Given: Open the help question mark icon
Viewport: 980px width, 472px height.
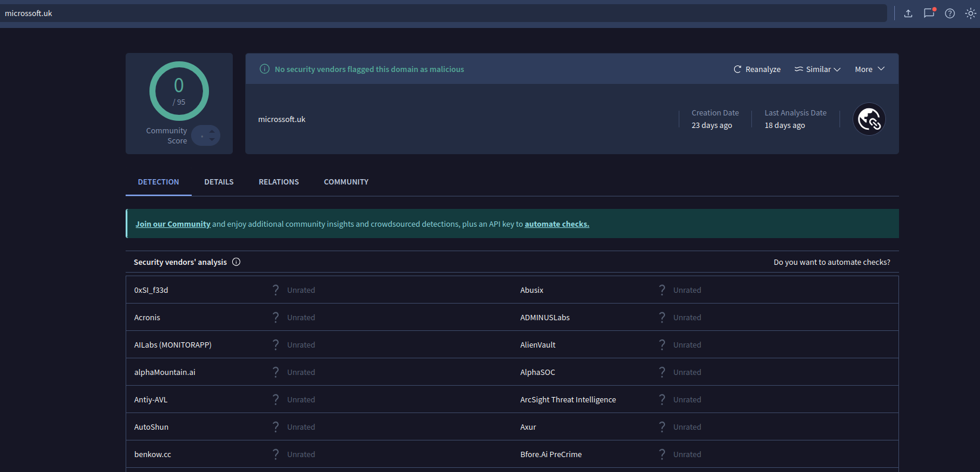Looking at the screenshot, I should 950,13.
